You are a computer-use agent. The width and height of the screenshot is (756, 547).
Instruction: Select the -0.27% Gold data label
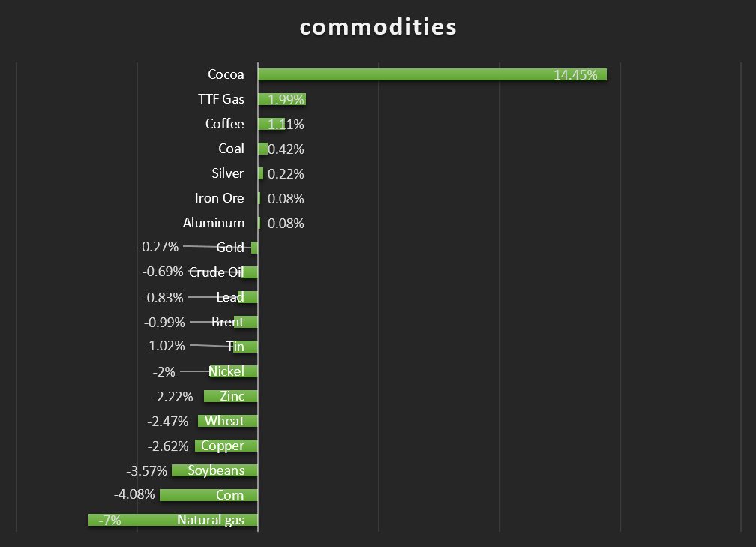tap(158, 247)
